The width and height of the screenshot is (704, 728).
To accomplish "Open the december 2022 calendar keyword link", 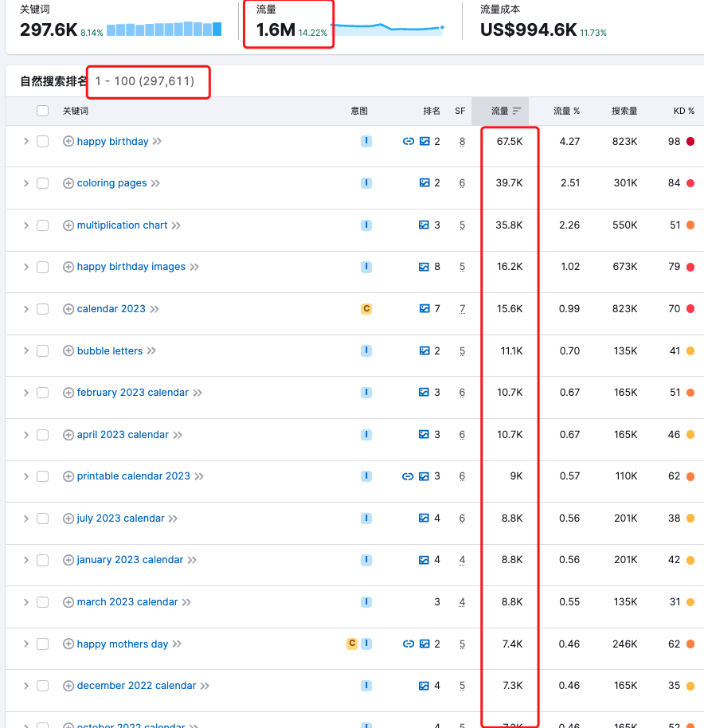I will [136, 686].
